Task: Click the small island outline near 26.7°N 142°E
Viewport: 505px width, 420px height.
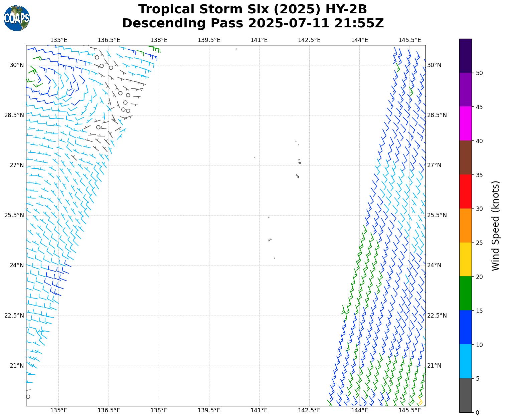Action: pyautogui.click(x=298, y=176)
